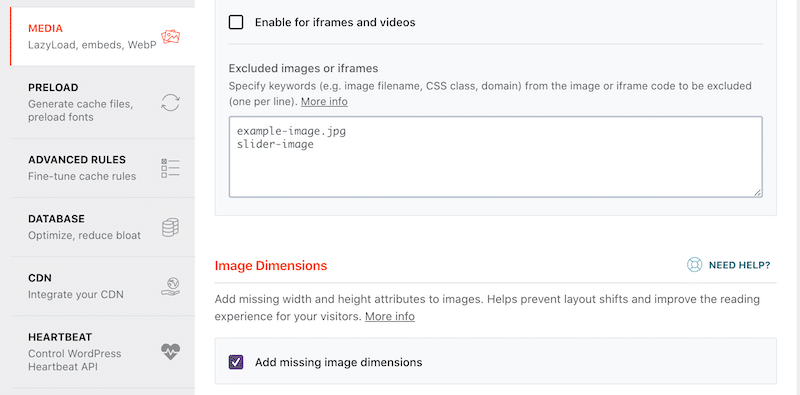Open the HEARTBEAT tab
The width and height of the screenshot is (800, 395).
click(103, 352)
